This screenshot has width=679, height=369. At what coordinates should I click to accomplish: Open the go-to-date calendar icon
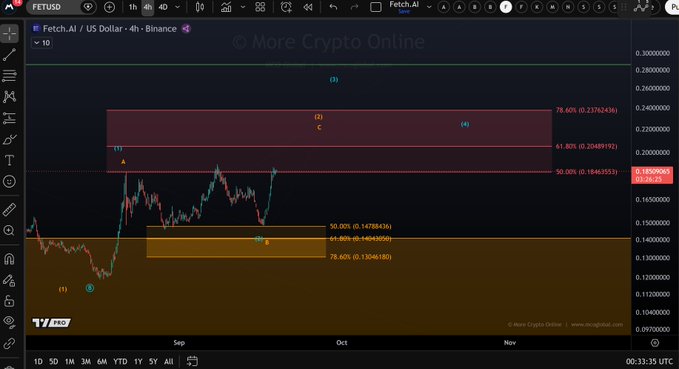(x=192, y=361)
